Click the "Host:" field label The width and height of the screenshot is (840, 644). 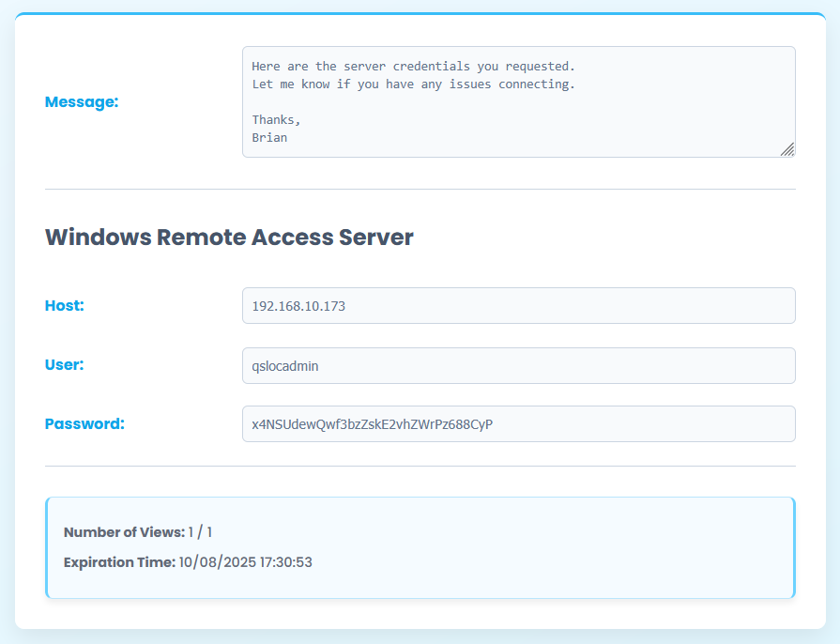coord(65,306)
